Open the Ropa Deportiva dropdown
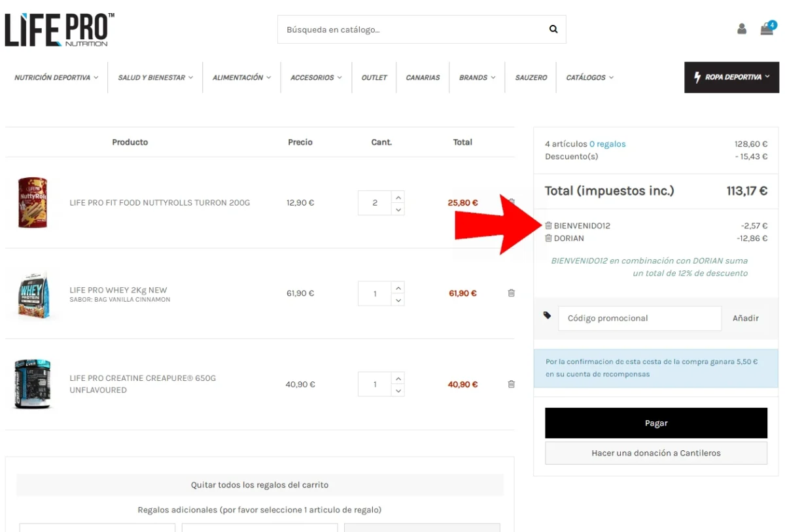Image resolution: width=785 pixels, height=532 pixels. [731, 77]
